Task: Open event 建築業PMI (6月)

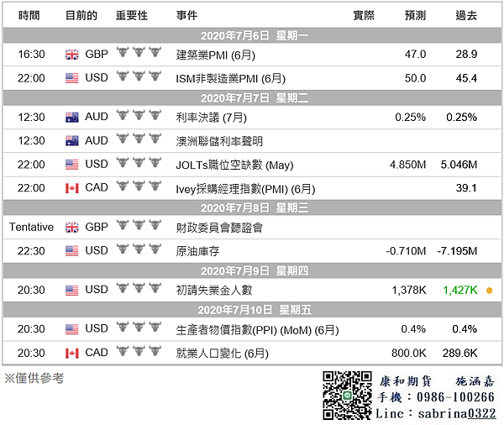Action: click(x=216, y=55)
